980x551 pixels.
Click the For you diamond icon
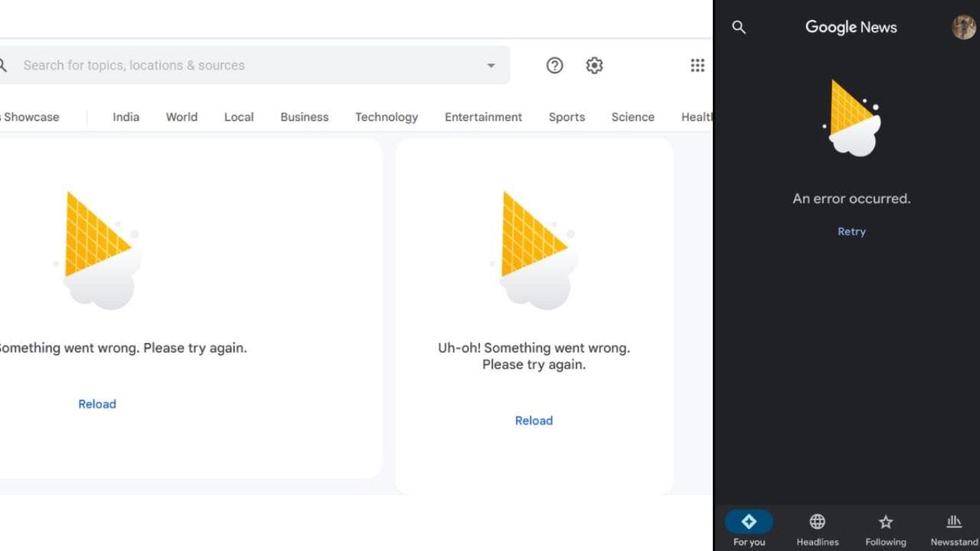[749, 522]
